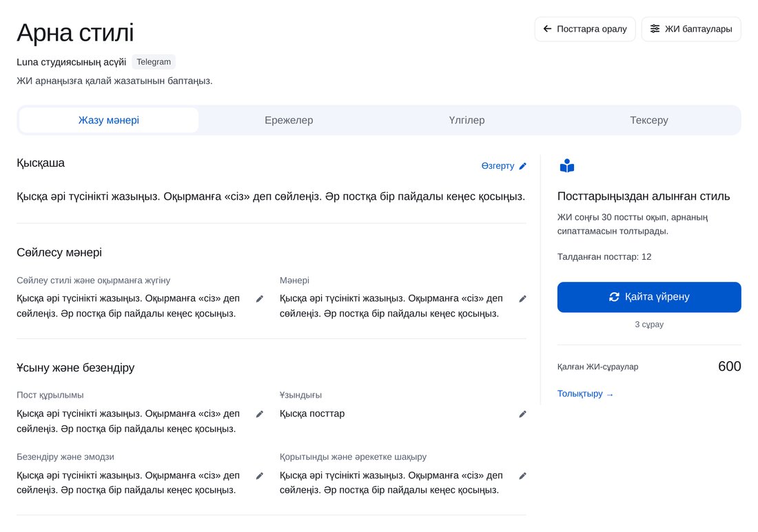Click the back arrow in Посттарға оралу
The width and height of the screenshot is (758, 532).
[x=547, y=29]
